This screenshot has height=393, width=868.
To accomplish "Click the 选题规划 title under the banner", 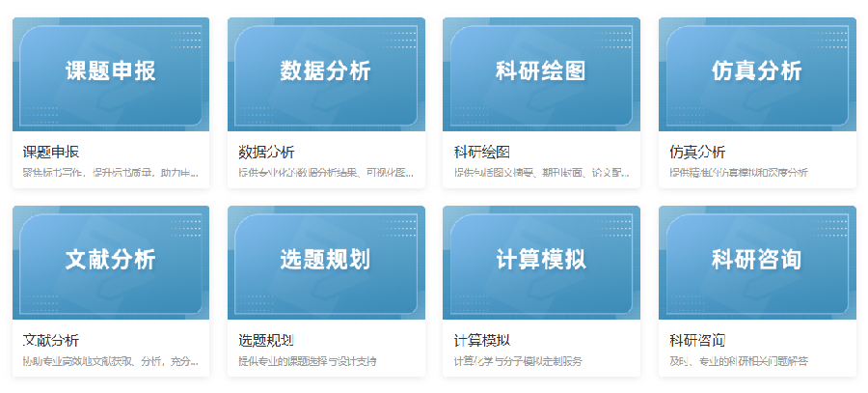I will coord(266,340).
